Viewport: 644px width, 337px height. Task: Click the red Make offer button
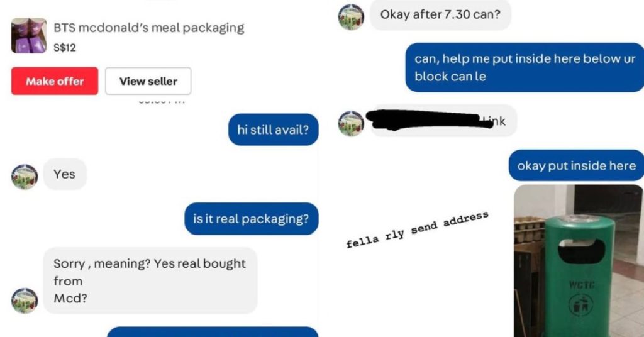[x=55, y=81]
